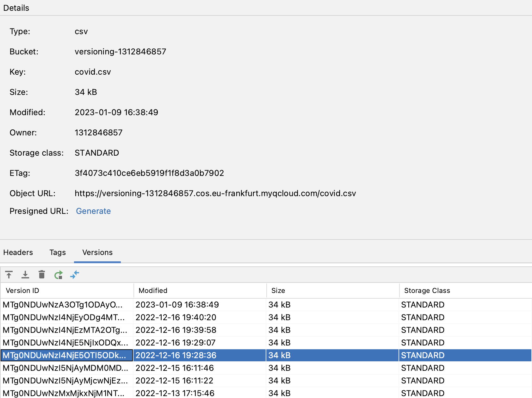This screenshot has height=398, width=532.
Task: Restore the selected version
Action: (58, 275)
